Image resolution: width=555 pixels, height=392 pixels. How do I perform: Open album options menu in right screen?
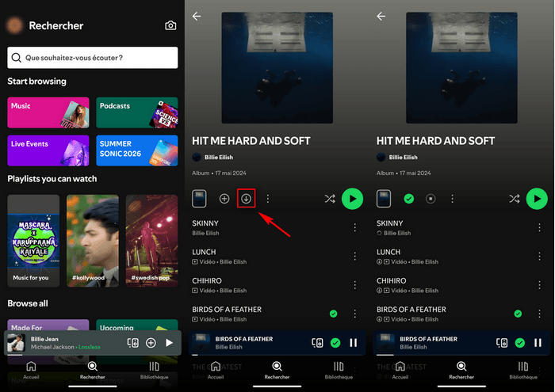click(x=453, y=199)
